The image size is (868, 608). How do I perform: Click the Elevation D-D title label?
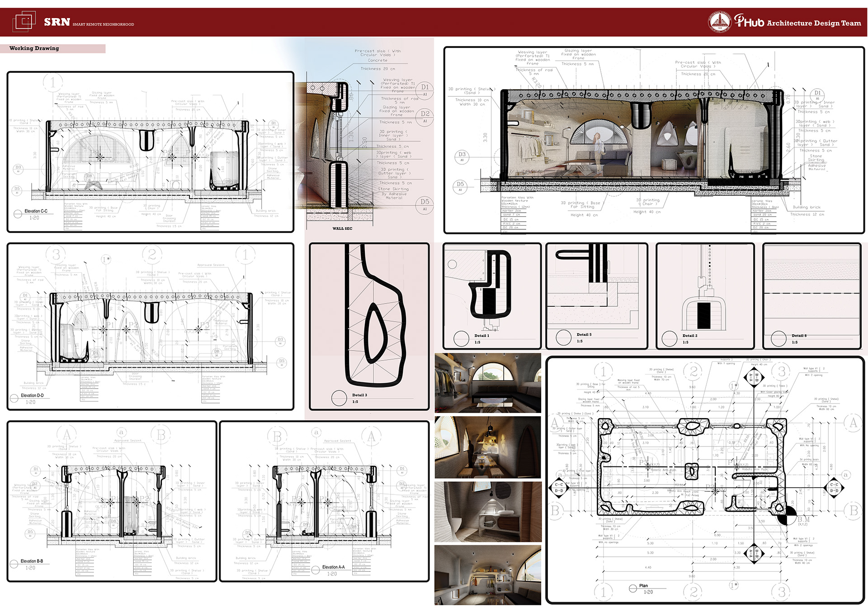click(x=32, y=395)
